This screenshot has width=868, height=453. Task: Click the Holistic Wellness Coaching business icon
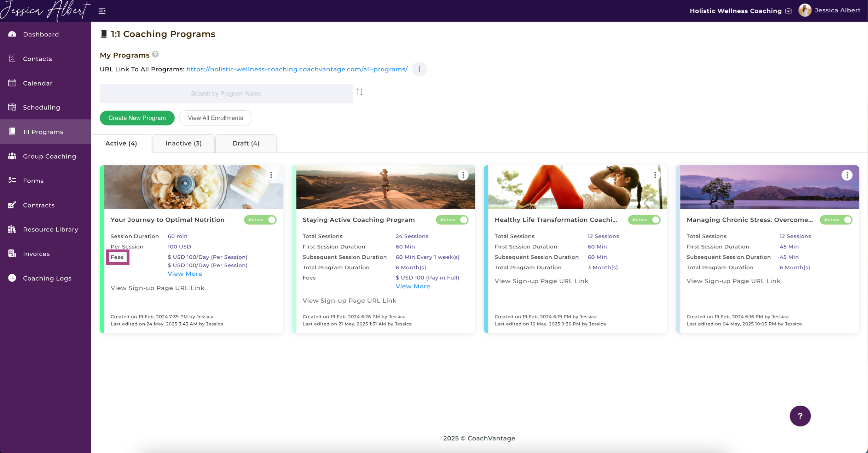788,11
